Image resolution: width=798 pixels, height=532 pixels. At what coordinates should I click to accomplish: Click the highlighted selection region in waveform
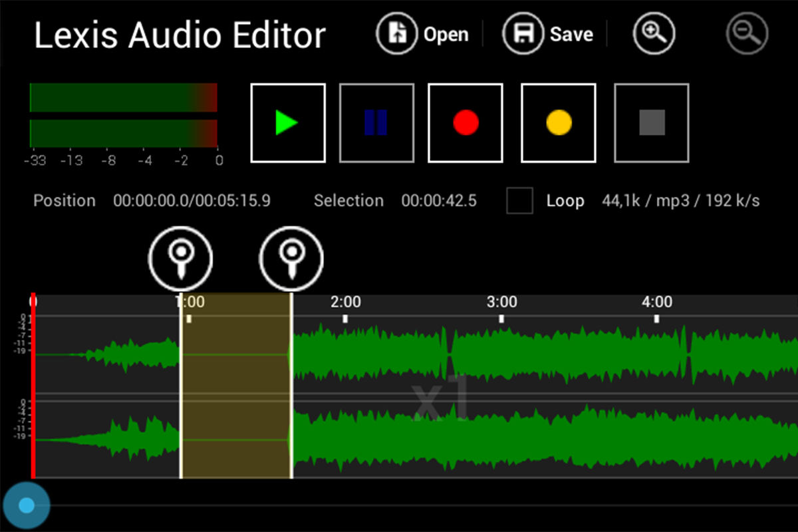(236, 386)
